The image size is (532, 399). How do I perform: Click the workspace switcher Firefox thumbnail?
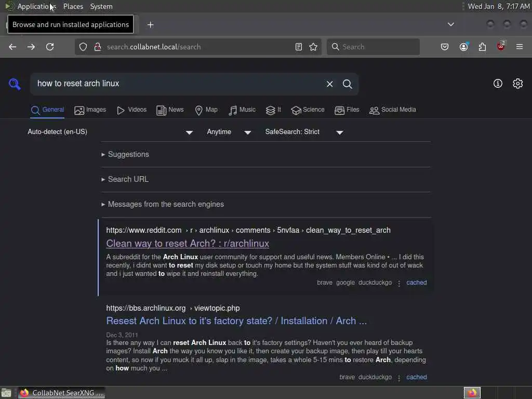pyautogui.click(x=472, y=393)
